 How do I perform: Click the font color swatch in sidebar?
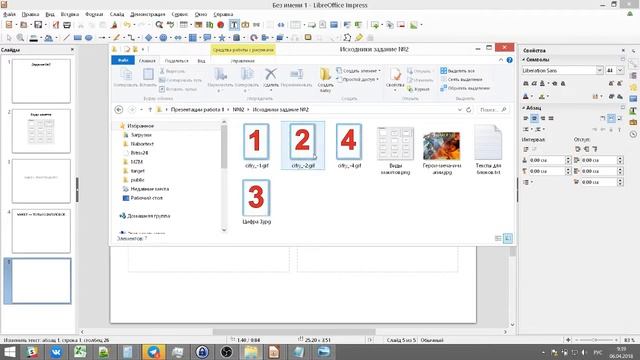point(526,97)
